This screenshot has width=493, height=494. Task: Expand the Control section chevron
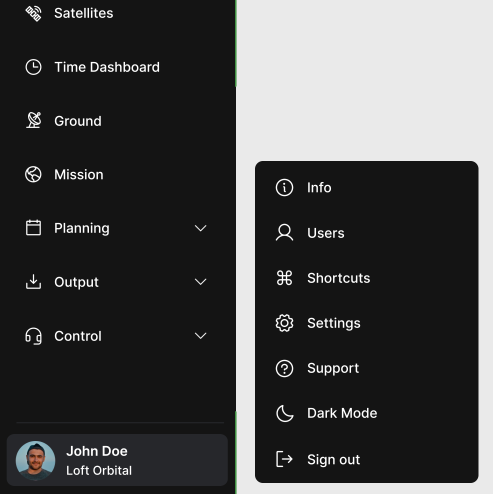(200, 336)
